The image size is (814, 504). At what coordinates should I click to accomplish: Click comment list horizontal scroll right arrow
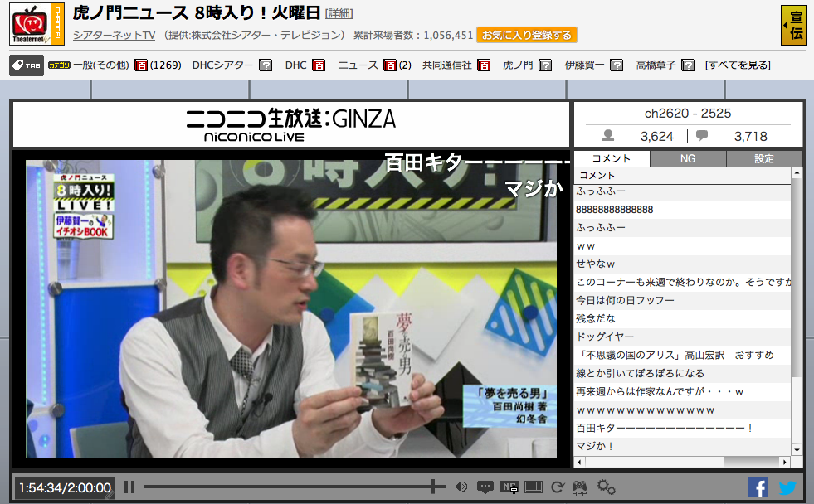(785, 462)
